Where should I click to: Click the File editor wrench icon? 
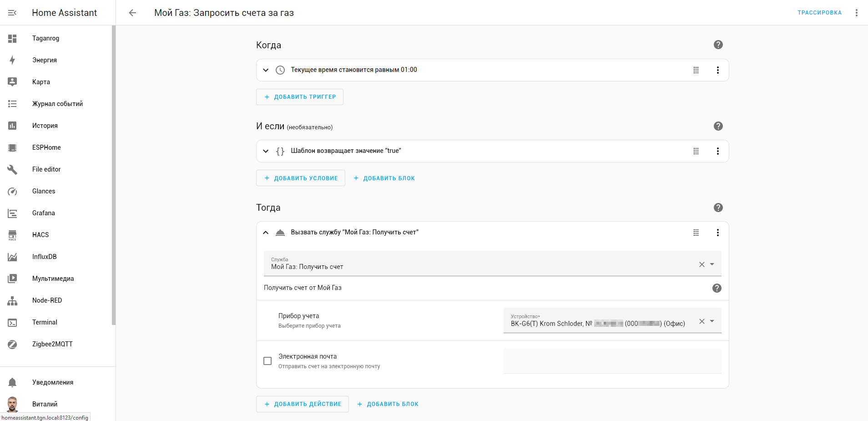pyautogui.click(x=12, y=169)
